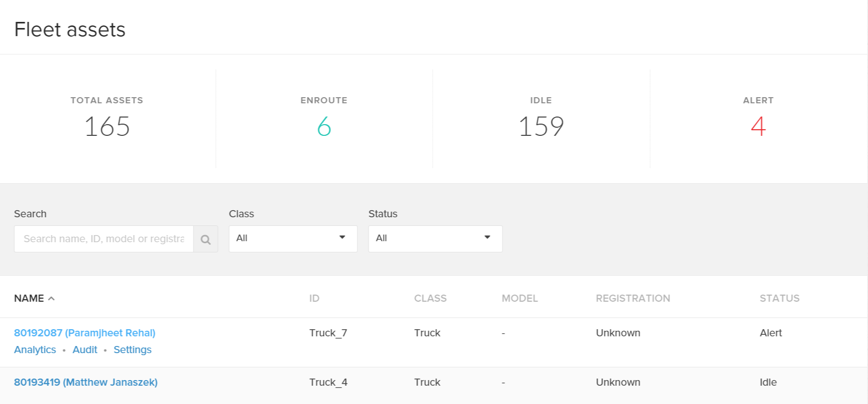Open the Status filter dropdown
The width and height of the screenshot is (868, 404).
click(435, 239)
